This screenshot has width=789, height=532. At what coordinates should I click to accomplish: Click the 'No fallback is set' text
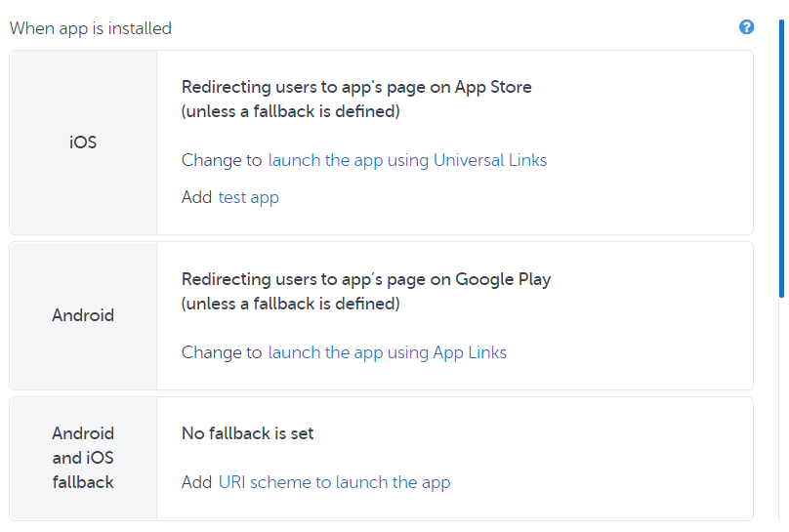click(x=247, y=433)
